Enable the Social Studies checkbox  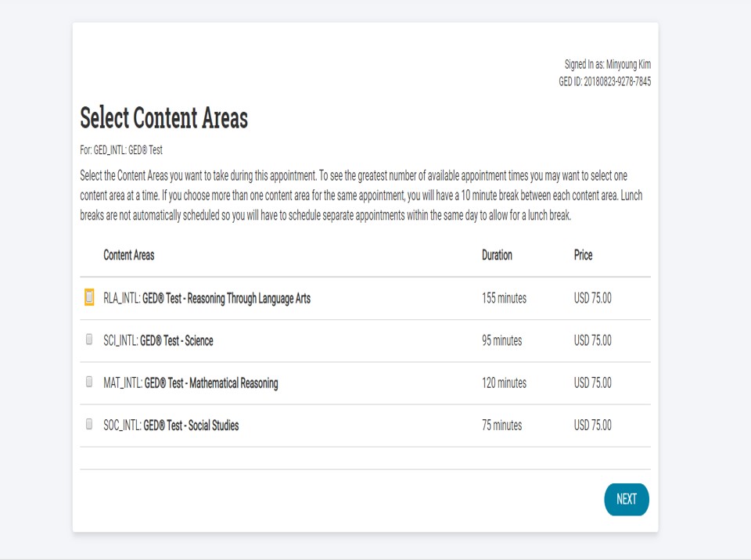point(89,424)
